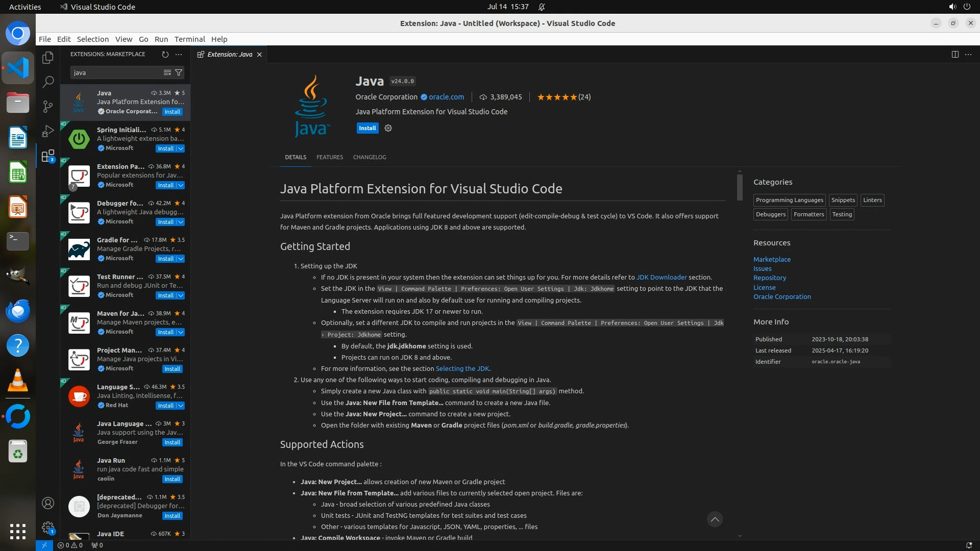Toggle notifications bell in status bar
The height and width of the screenshot is (551, 980).
tap(969, 545)
